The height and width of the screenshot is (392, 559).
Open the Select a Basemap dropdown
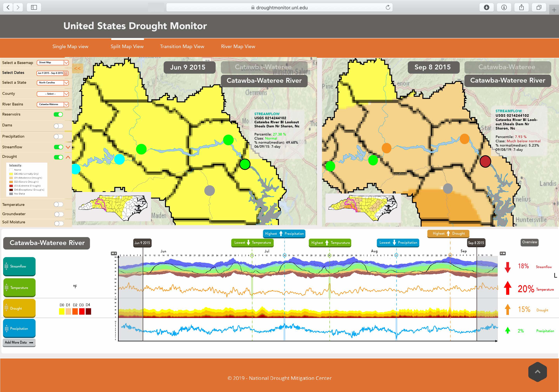click(53, 62)
